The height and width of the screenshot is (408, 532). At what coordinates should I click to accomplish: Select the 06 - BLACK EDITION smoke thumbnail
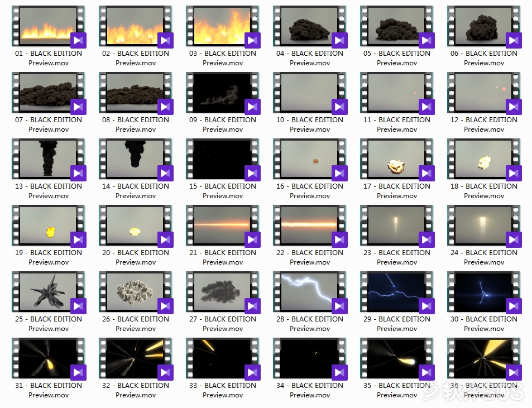484,26
